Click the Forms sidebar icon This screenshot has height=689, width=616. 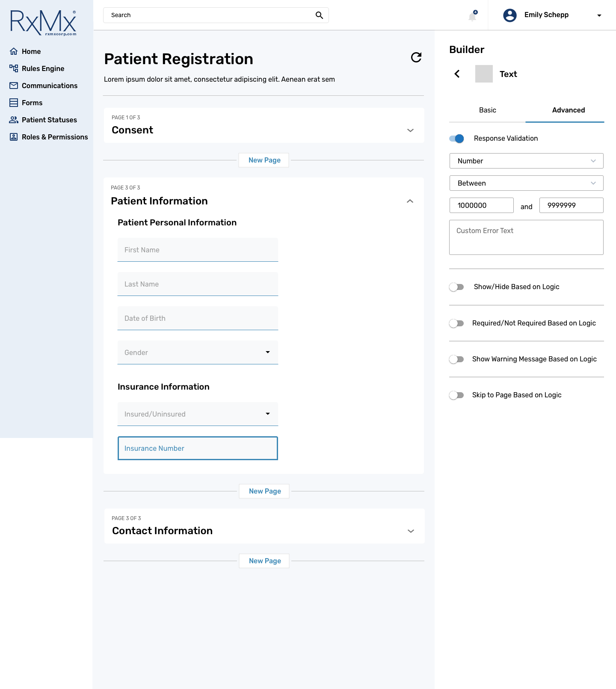[14, 103]
